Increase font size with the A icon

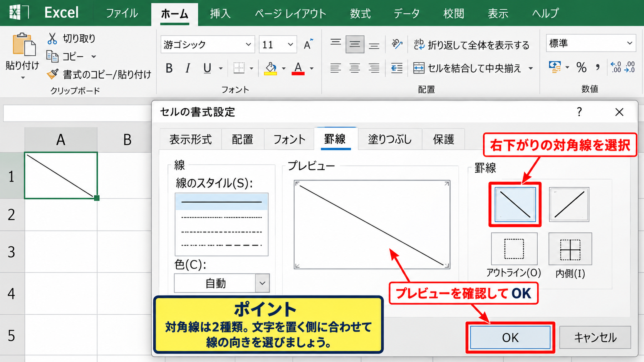308,44
